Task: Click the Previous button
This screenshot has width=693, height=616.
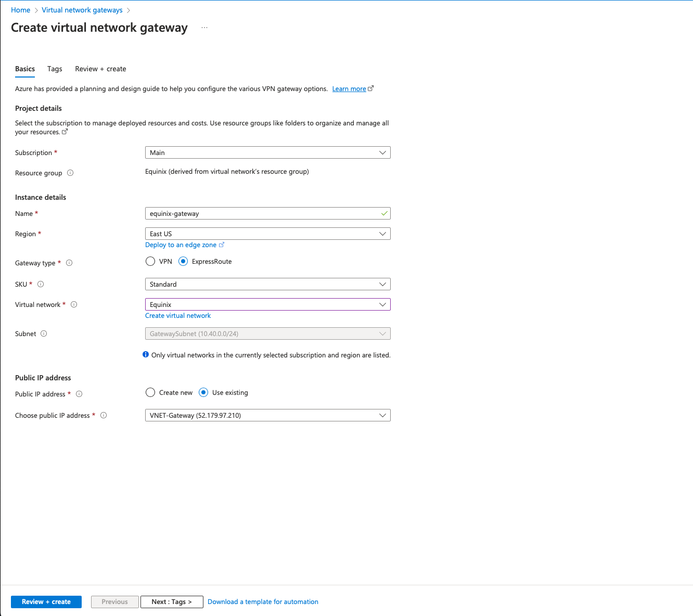Action: [115, 602]
